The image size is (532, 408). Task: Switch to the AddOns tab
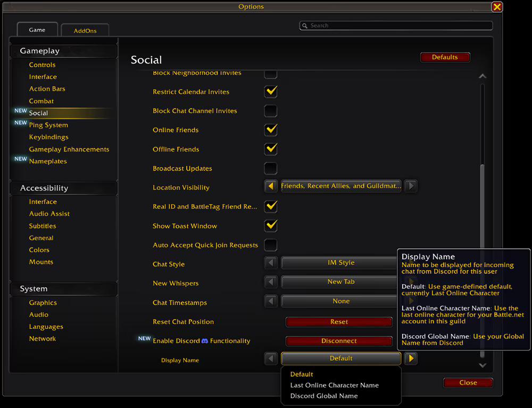click(x=85, y=30)
